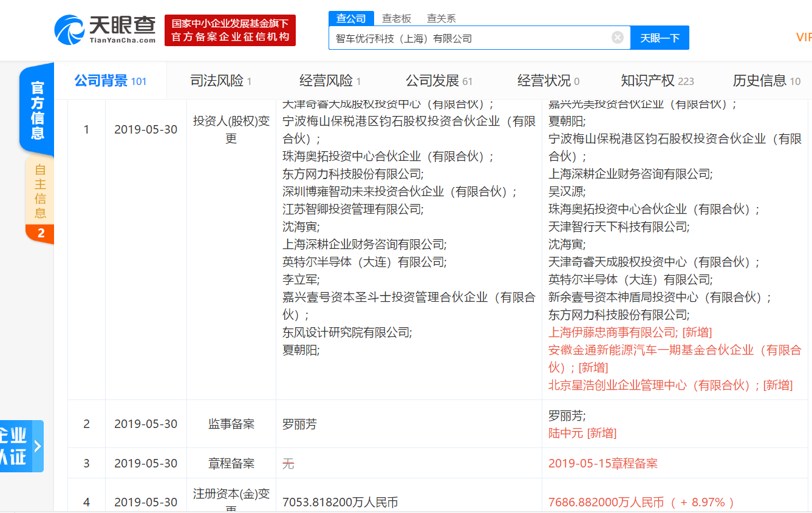Click 天津智行天下科技有限公司 entry
This screenshot has width=812, height=513.
coord(619,226)
